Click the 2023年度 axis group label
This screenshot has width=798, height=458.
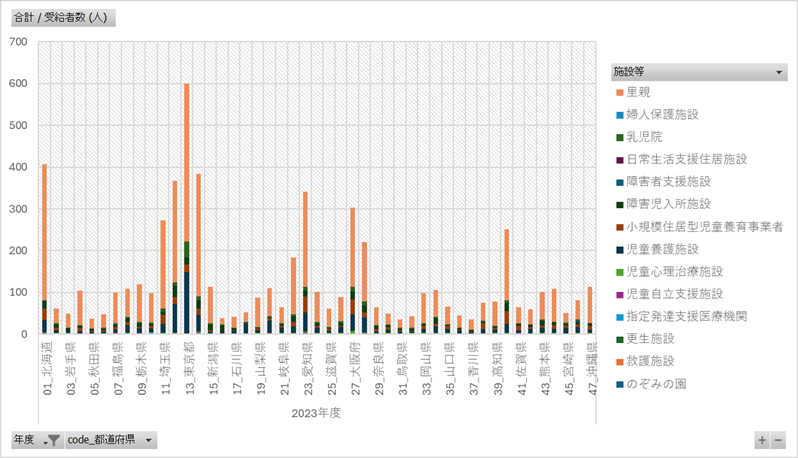[x=317, y=412]
